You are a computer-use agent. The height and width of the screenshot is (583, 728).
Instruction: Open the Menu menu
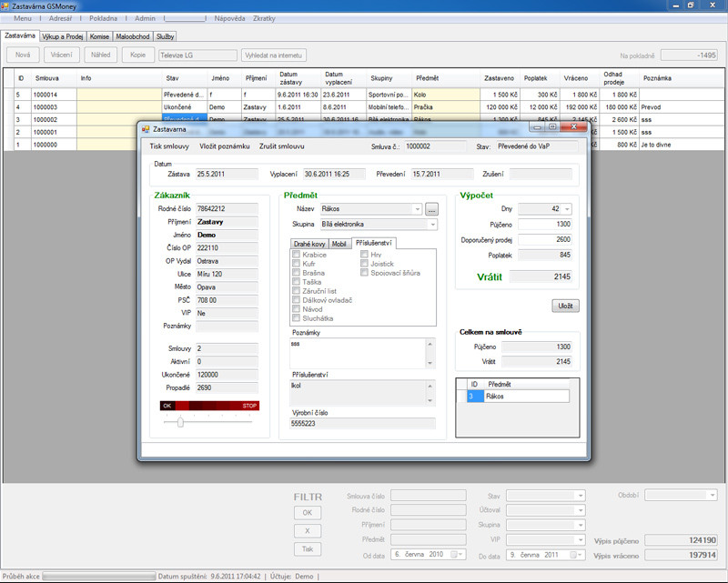[23, 18]
